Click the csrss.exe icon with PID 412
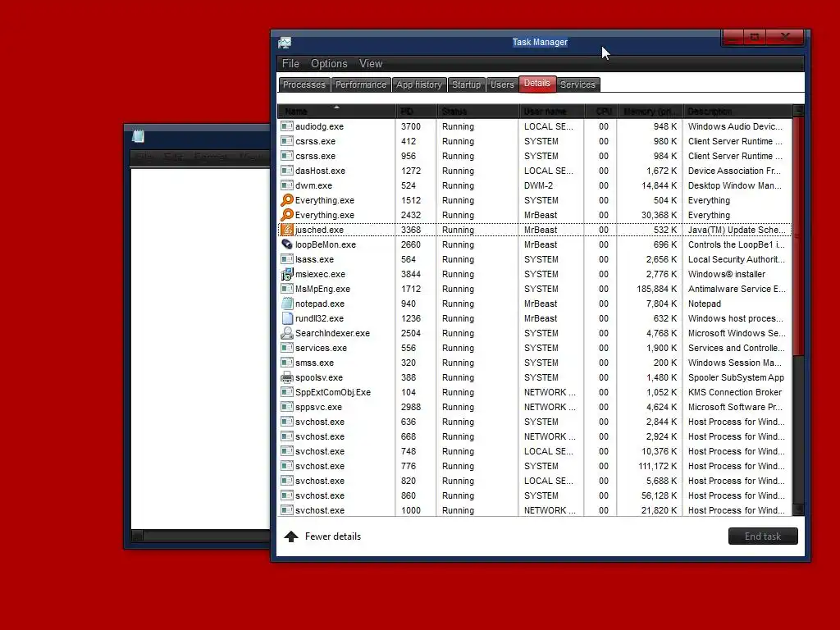Screen dimensions: 840x630 coord(287,141)
